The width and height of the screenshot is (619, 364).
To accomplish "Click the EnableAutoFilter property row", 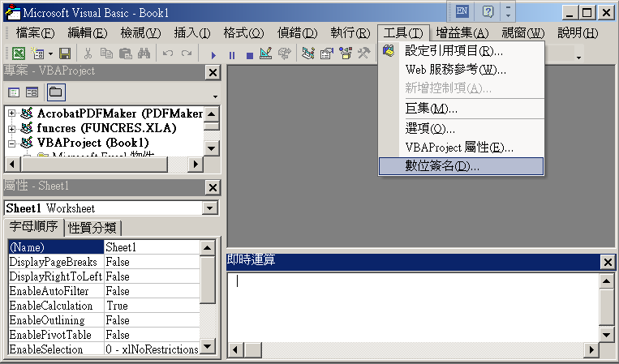I will (x=104, y=291).
